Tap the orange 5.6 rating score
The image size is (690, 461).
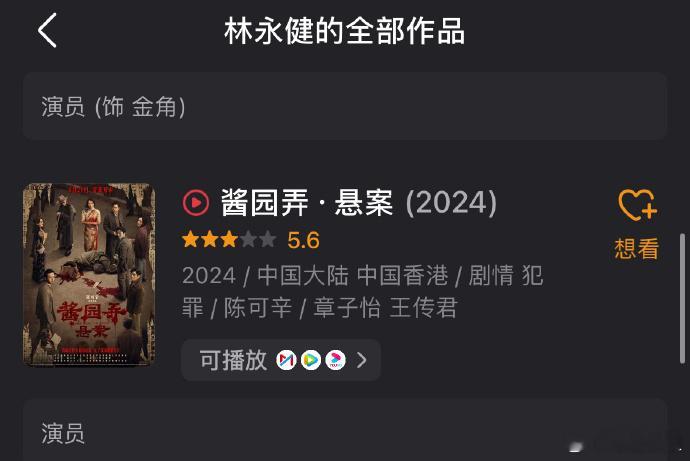[x=303, y=240]
